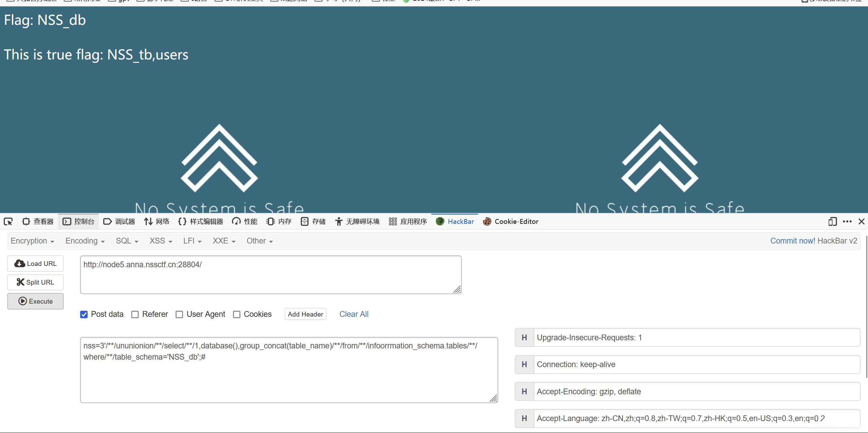Enable the Referer checkbox
This screenshot has width=868, height=433.
pos(135,314)
